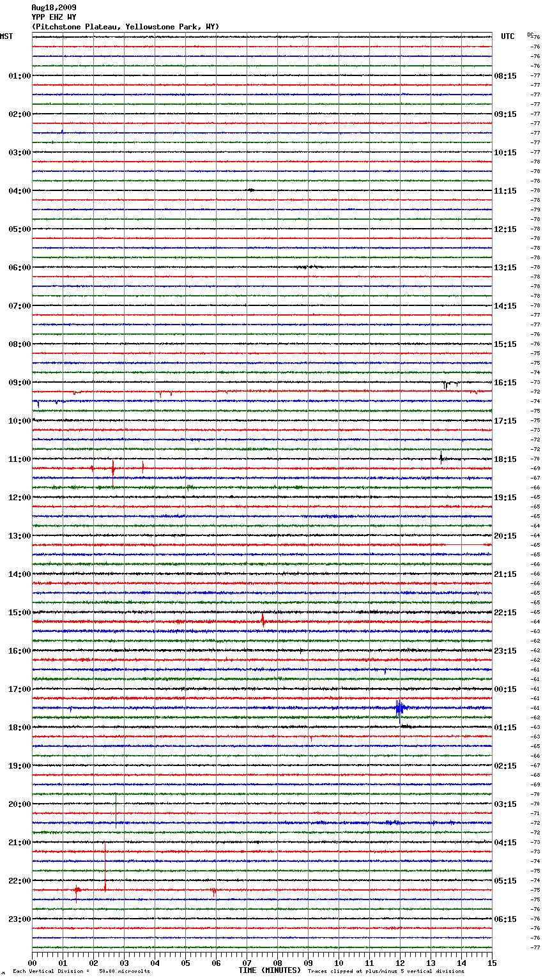The image size is (543, 980).
Task: Select the 13:00 MST time label
Action: [x=19, y=536]
